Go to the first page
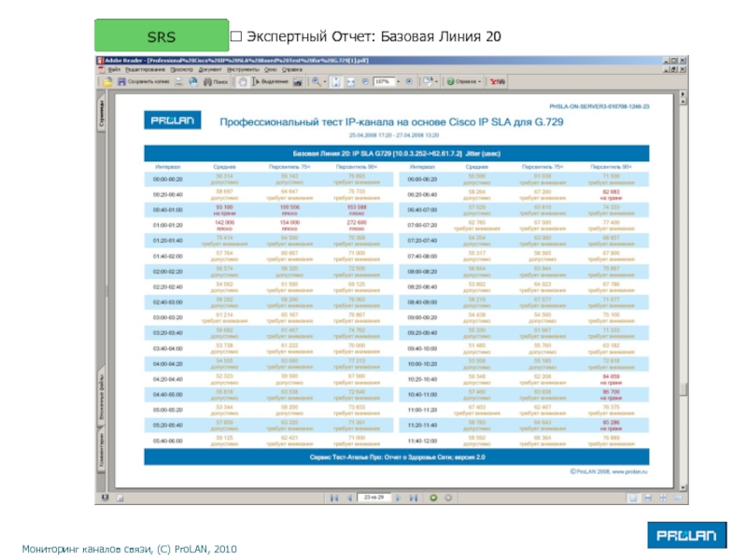This screenshot has width=747, height=560. (334, 498)
